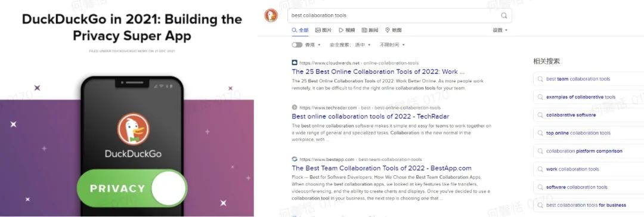Click the https://www.cloudwards.net URL line

point(359,63)
